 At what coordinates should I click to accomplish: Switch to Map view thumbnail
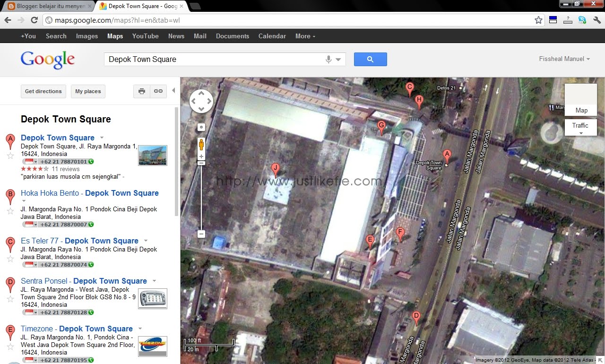(581, 100)
